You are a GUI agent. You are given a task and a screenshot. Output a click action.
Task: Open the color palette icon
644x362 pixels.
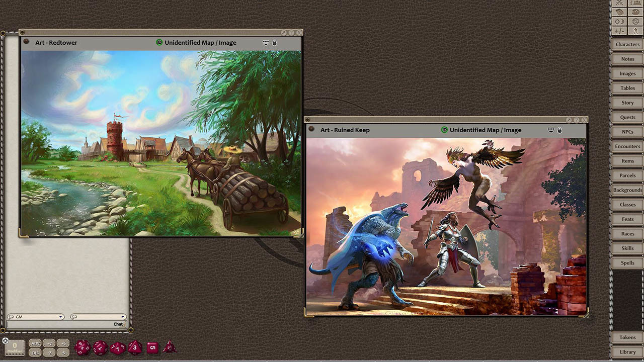coord(635,12)
